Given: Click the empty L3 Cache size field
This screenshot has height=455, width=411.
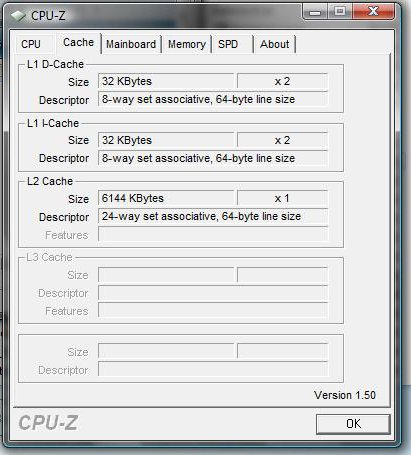Looking at the screenshot, I should click(166, 275).
